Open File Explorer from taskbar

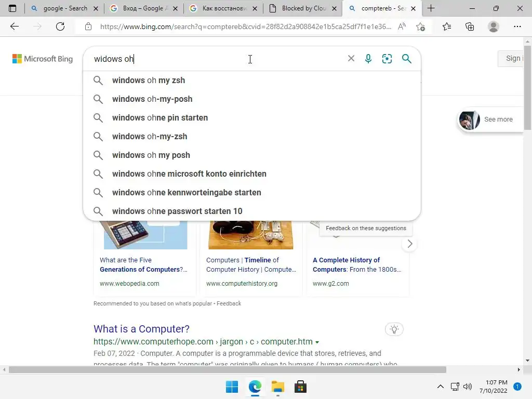tap(277, 387)
